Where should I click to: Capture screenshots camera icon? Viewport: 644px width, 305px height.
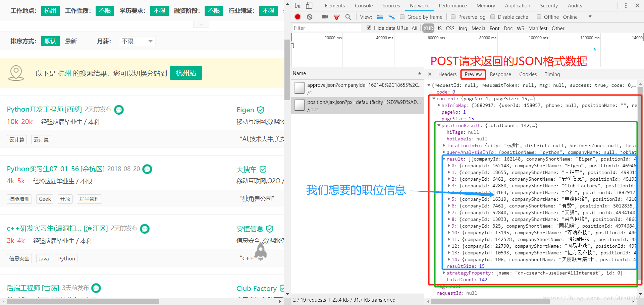click(x=325, y=17)
